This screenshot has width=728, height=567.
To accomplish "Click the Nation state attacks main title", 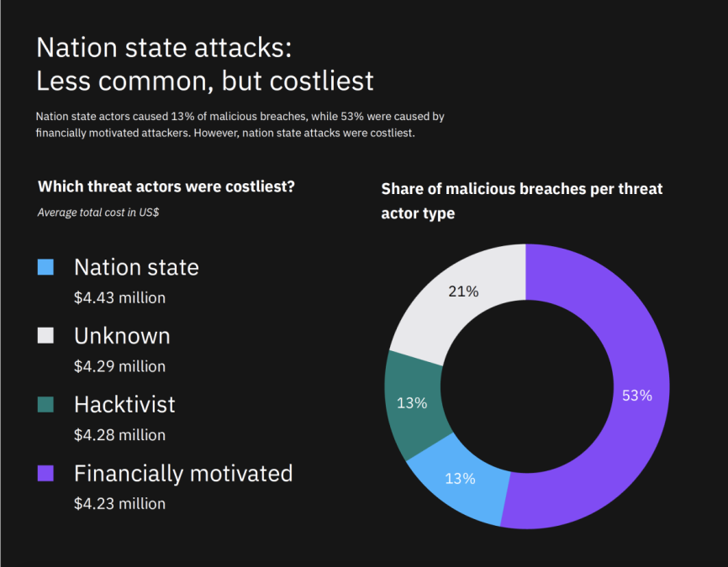I will click(x=205, y=64).
